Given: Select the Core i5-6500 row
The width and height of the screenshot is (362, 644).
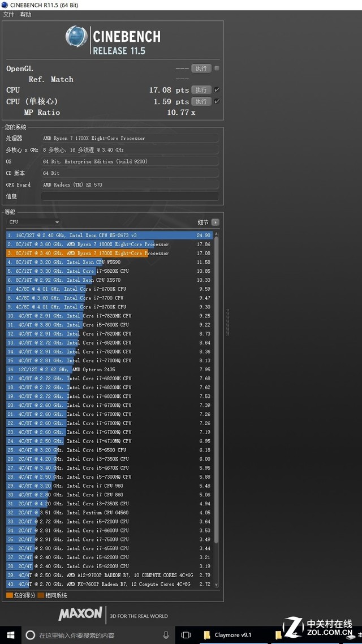Looking at the screenshot, I should pos(110,450).
